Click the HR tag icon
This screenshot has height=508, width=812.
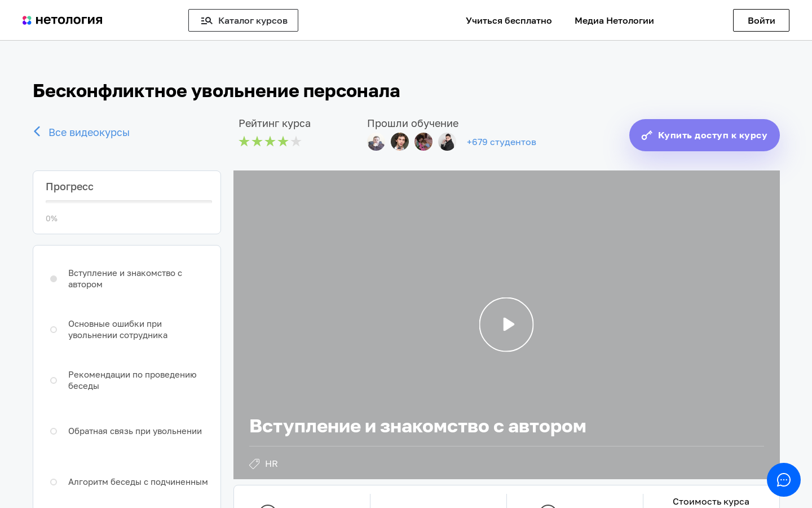click(254, 463)
